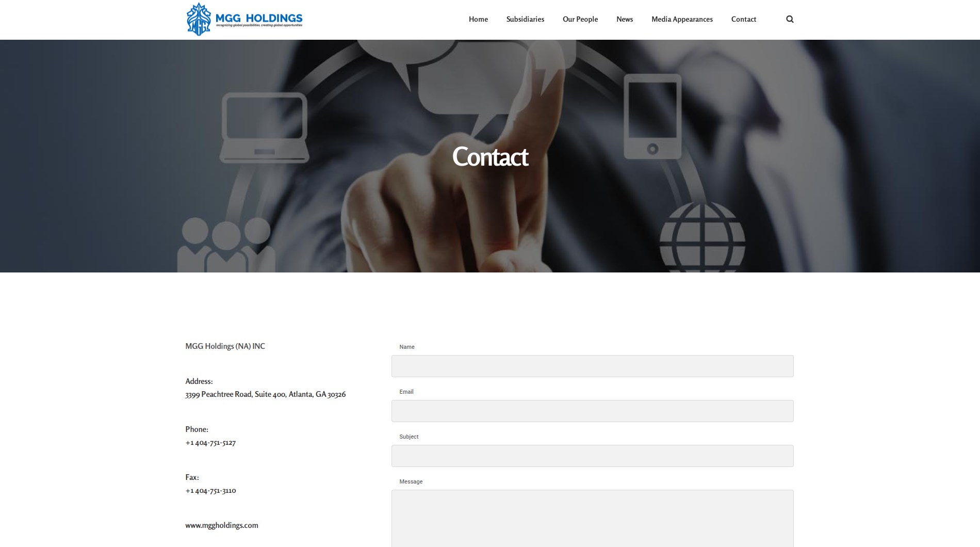Screen dimensions: 980x547
Task: Select the Subject text box
Action: [592, 456]
